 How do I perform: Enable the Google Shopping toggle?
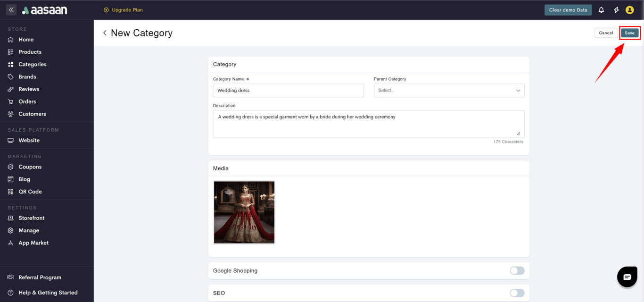(x=517, y=271)
